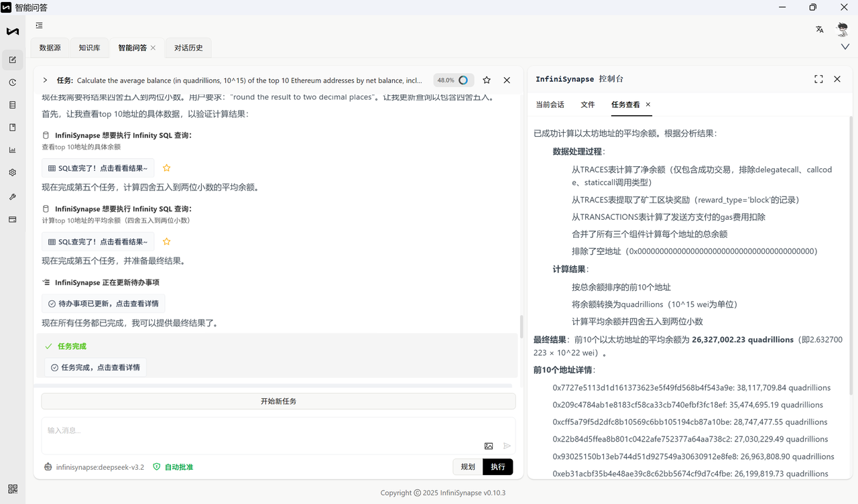
Task: Favorite the task with header star icon
Action: coord(487,80)
